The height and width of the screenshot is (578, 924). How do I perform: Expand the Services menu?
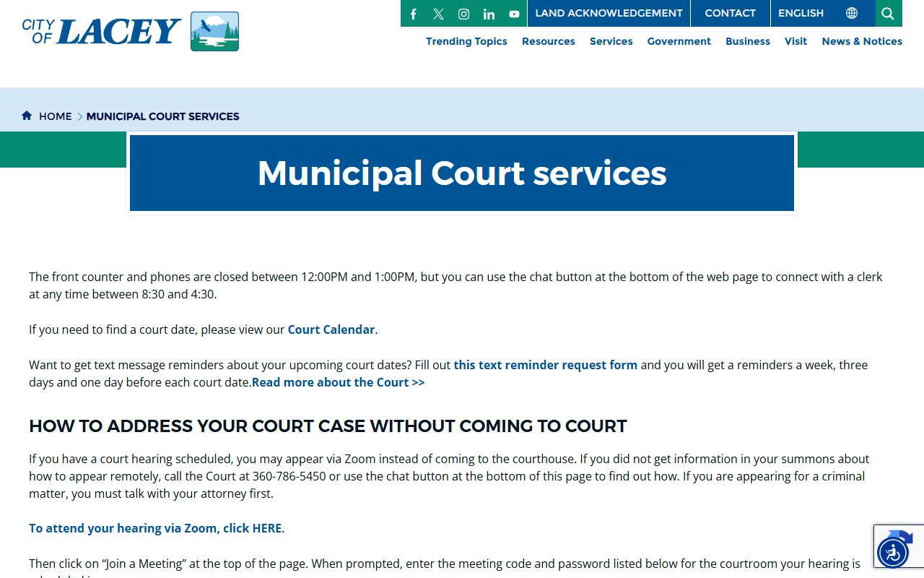click(x=611, y=41)
